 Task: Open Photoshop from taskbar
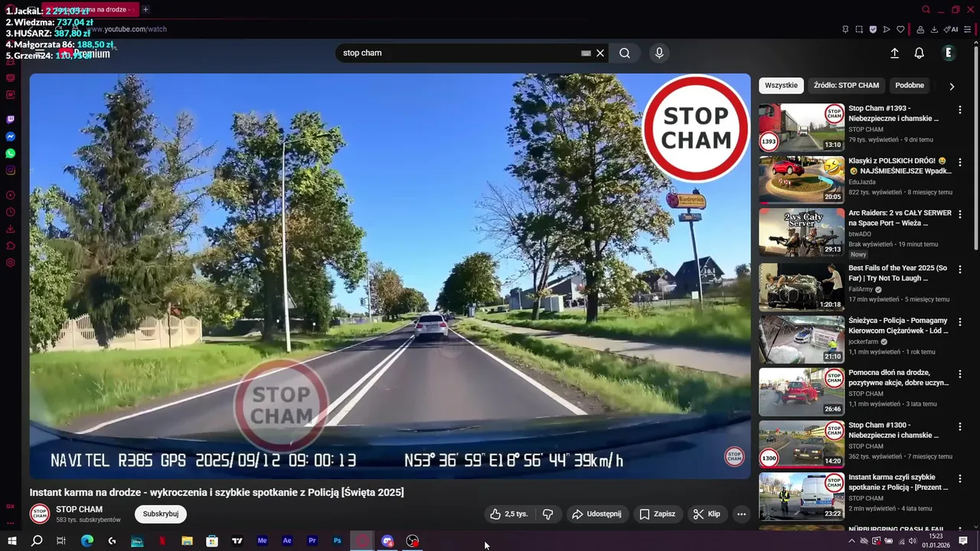coord(338,541)
